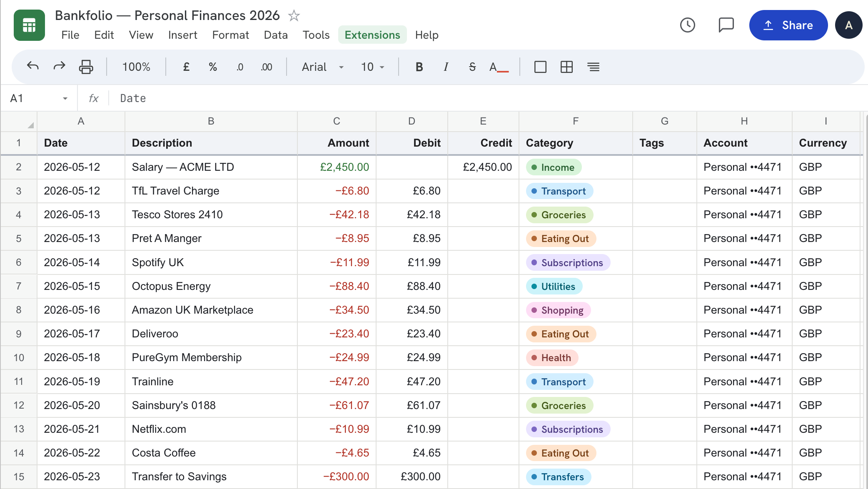
Task: Open the text alignment options
Action: point(594,67)
